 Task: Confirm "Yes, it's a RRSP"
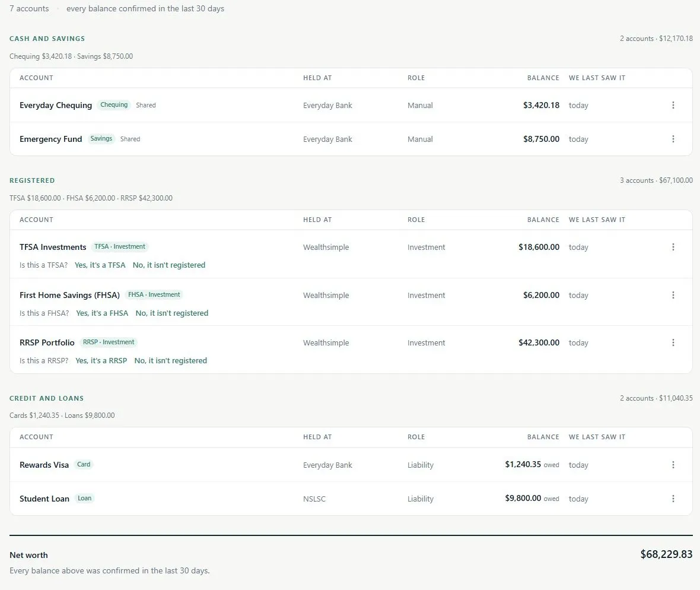(101, 360)
